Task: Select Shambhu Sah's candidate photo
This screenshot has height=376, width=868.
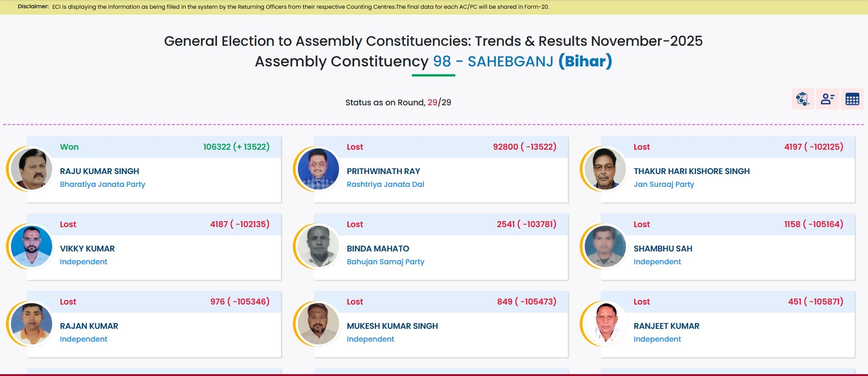Action: [x=605, y=246]
